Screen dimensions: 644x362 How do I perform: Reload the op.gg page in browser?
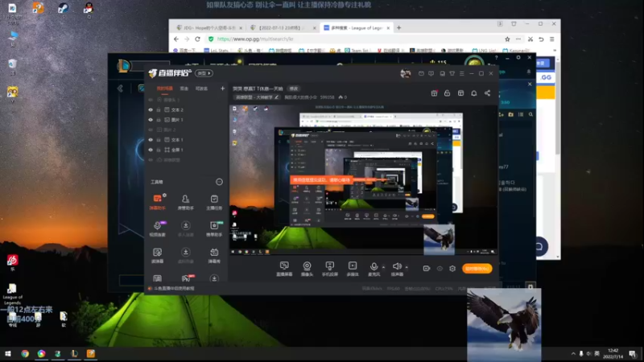click(x=197, y=39)
